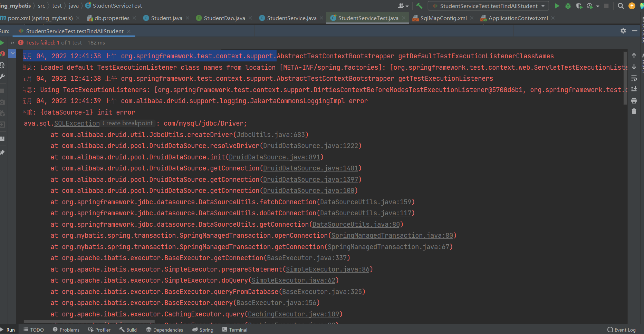
Task: Open DruidDataSource.java:891 stack link
Action: coord(275,157)
